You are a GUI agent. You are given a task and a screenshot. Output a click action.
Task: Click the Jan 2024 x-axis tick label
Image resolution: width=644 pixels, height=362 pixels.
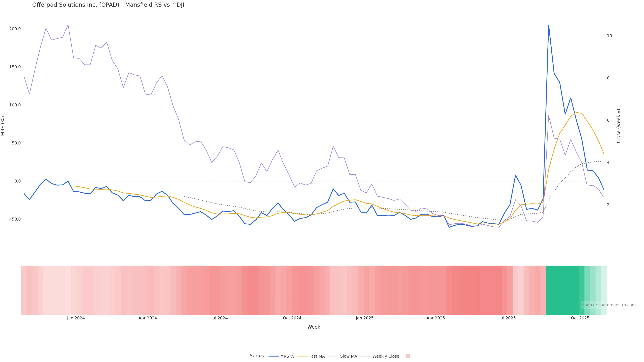point(76,318)
